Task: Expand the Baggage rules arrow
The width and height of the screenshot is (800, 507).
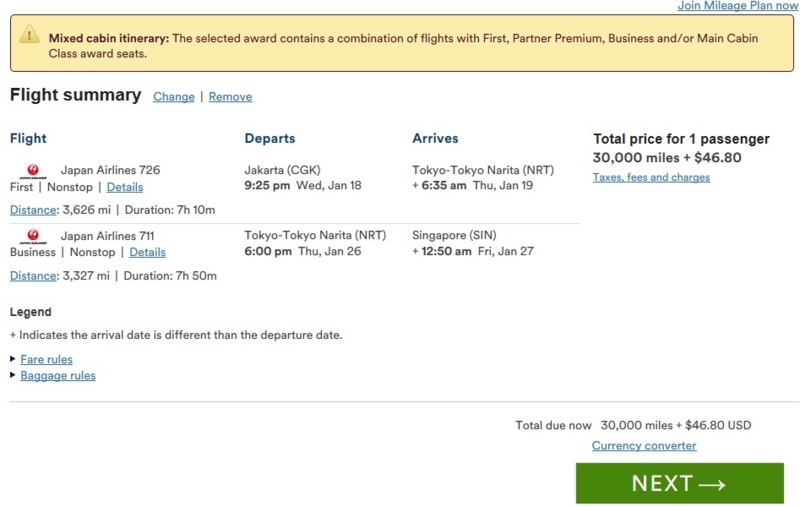Action: (13, 375)
